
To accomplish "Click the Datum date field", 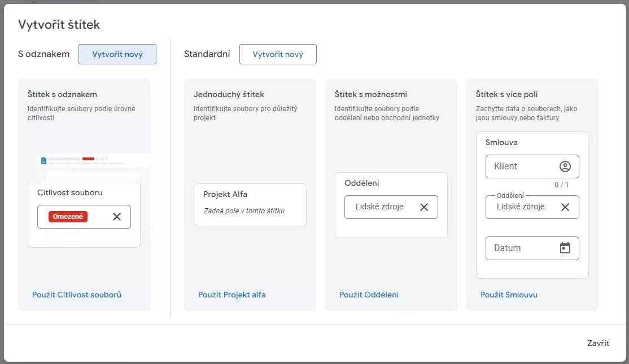I will click(532, 248).
